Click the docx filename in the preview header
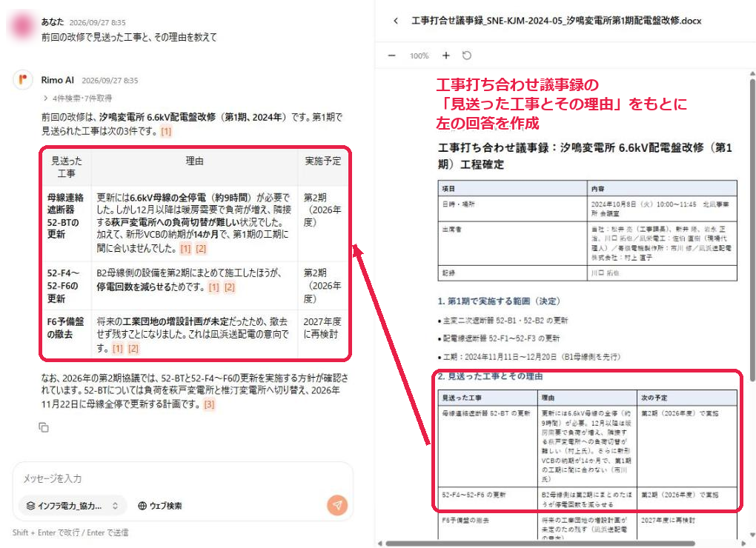Screen dimensions: 756x548 point(556,21)
